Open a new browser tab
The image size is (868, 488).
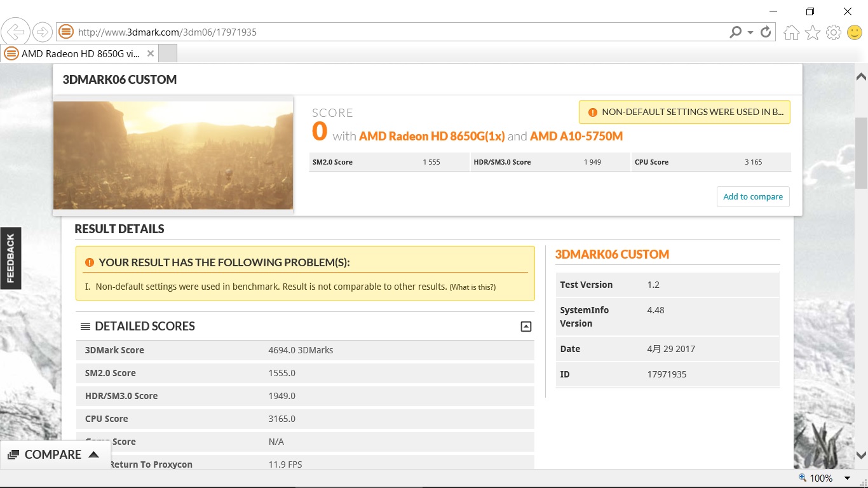pos(167,54)
